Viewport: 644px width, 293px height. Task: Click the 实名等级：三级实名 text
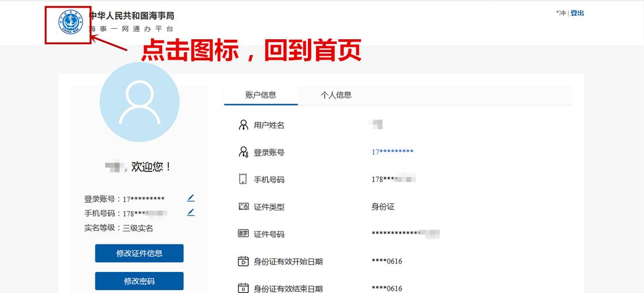(x=119, y=228)
